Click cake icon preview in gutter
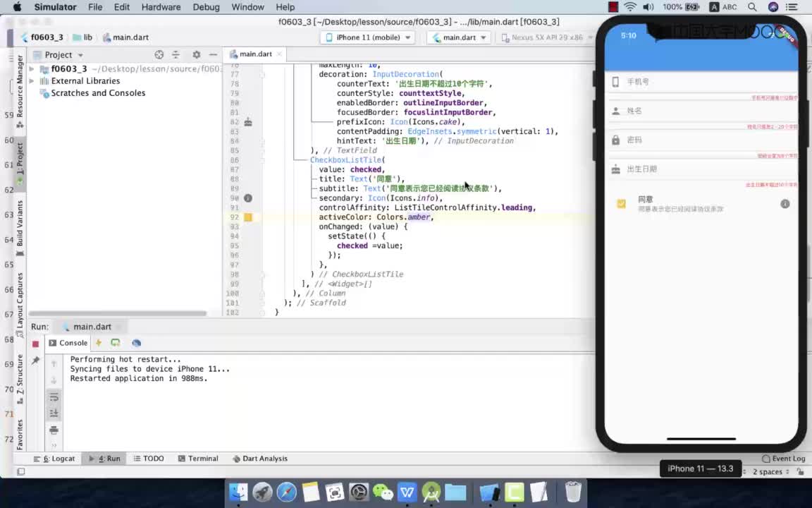 coord(248,122)
